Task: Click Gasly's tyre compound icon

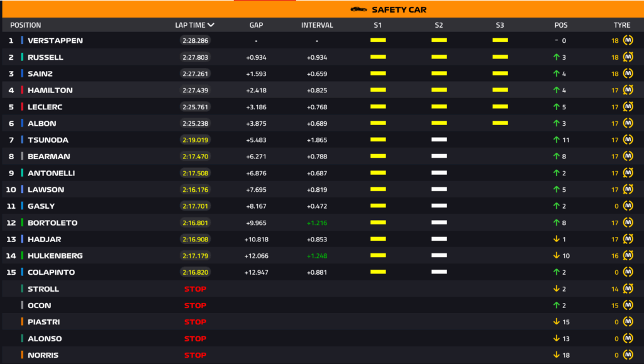Action: click(x=628, y=206)
